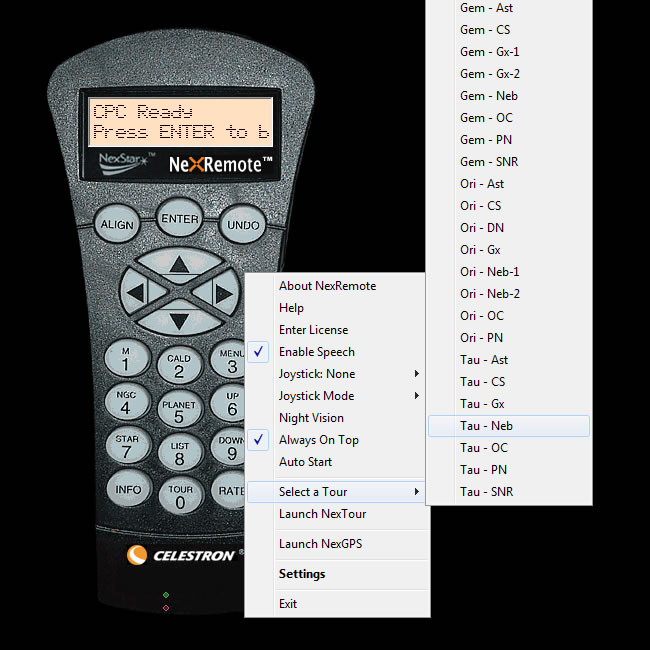The width and height of the screenshot is (650, 650).
Task: Select the Gem - OC tour
Action: [509, 118]
